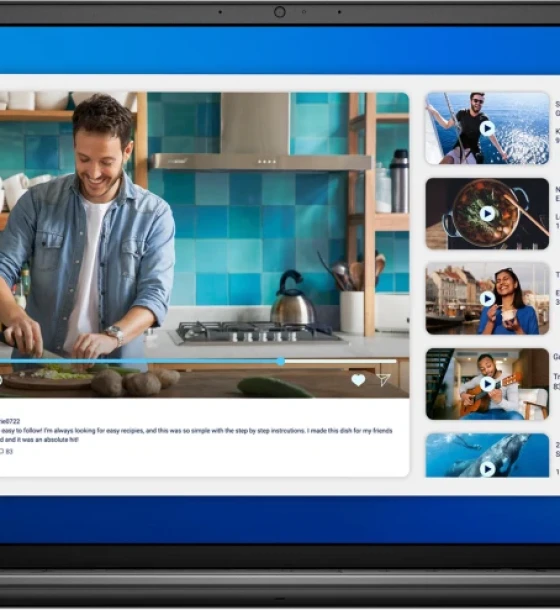The image size is (560, 610).
Task: Share the video via paper plane icon
Action: (x=383, y=380)
